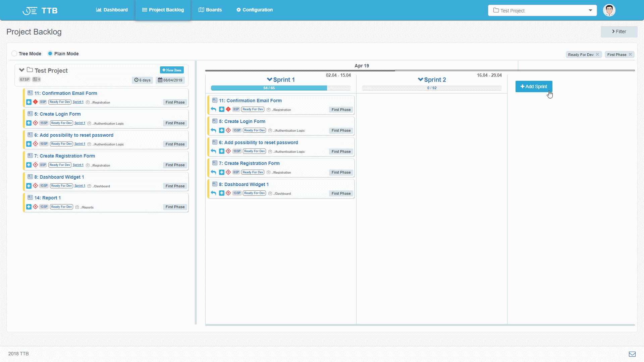Open the user avatar in the top right

609,10
